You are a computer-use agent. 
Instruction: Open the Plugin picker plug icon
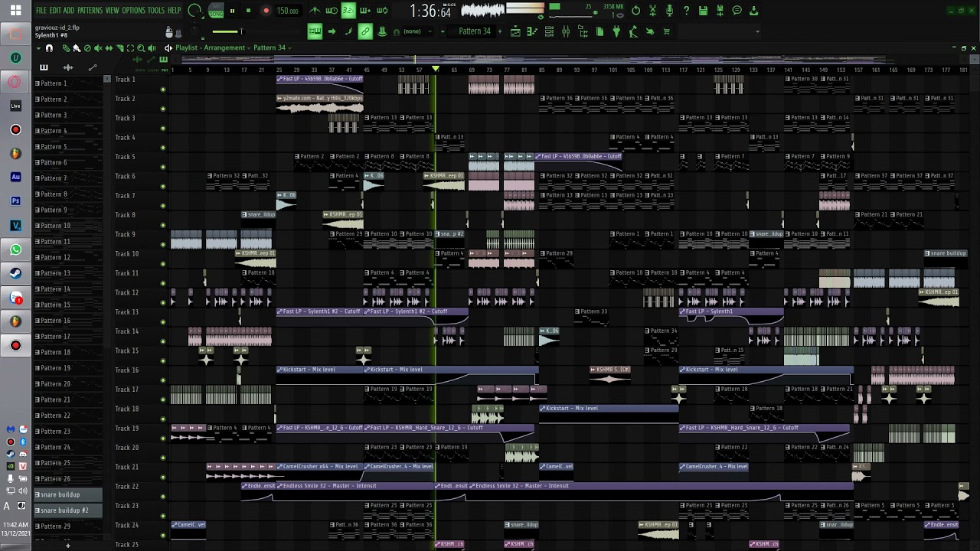(616, 31)
